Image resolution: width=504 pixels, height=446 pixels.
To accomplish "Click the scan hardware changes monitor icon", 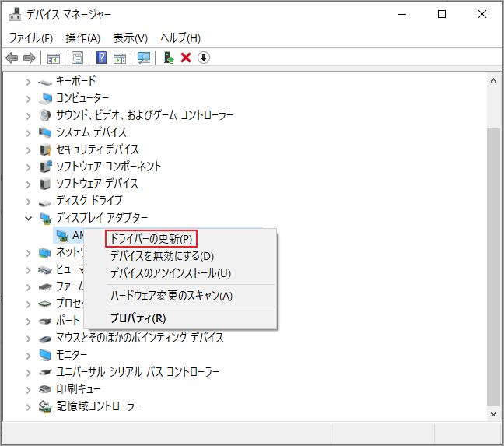I will coord(144,58).
